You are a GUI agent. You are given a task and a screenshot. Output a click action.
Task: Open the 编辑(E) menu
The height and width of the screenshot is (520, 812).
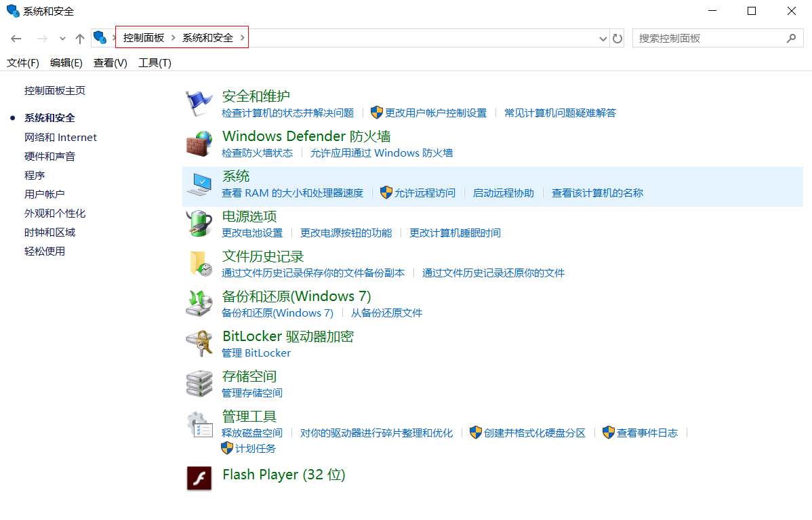pos(66,62)
